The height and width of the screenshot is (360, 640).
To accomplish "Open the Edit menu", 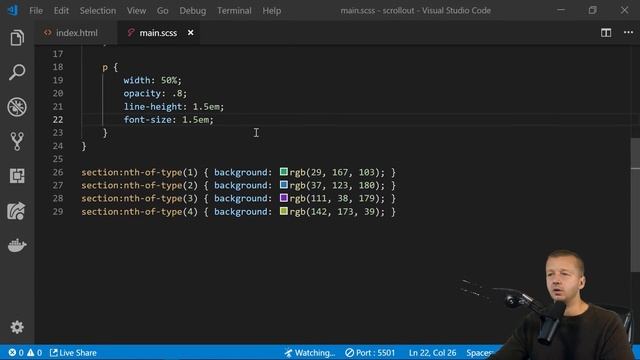I will point(61,11).
